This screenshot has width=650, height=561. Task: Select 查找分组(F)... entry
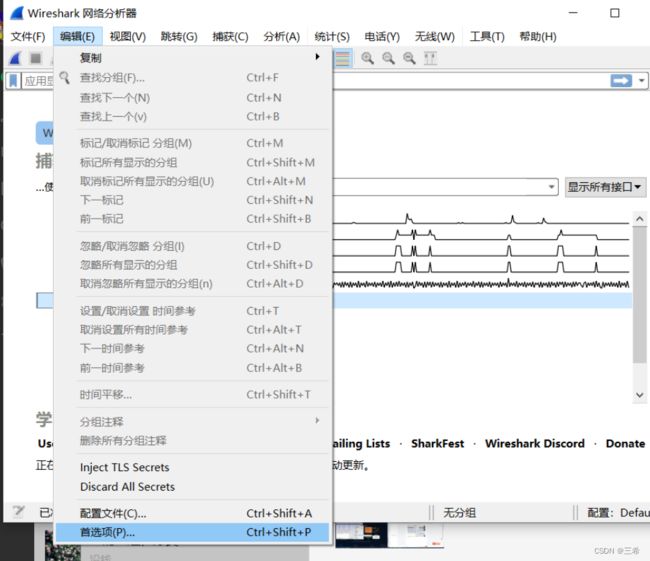[x=193, y=78]
